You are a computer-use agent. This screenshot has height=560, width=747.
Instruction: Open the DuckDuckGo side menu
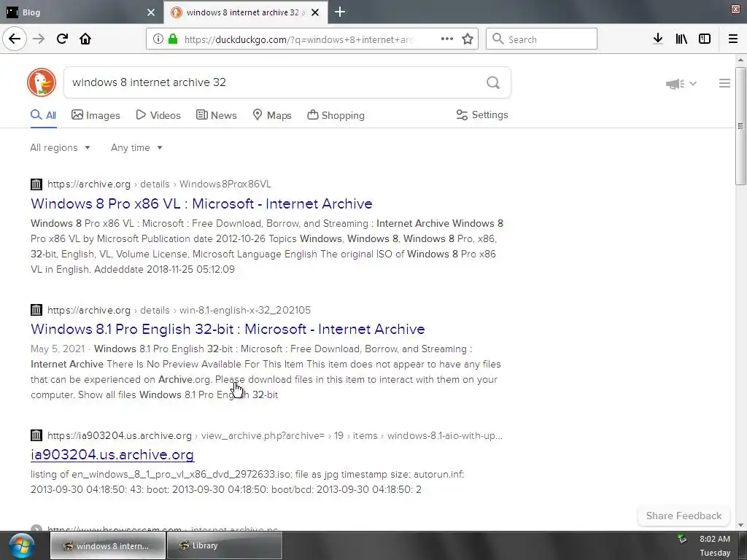point(724,83)
